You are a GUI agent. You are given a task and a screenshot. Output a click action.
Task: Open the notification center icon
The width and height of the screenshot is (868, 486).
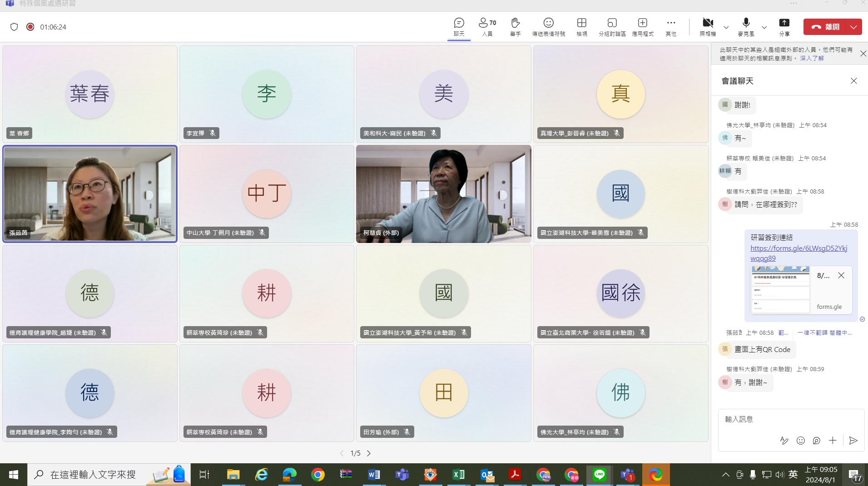tap(855, 475)
